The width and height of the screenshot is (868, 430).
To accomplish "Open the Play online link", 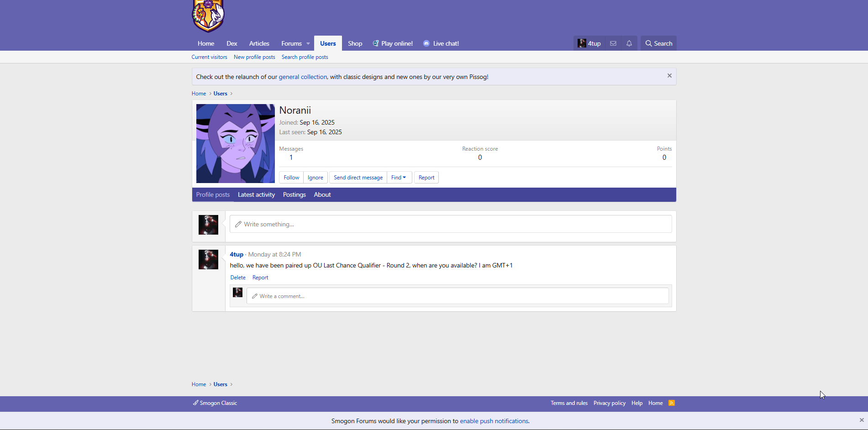I will [393, 43].
